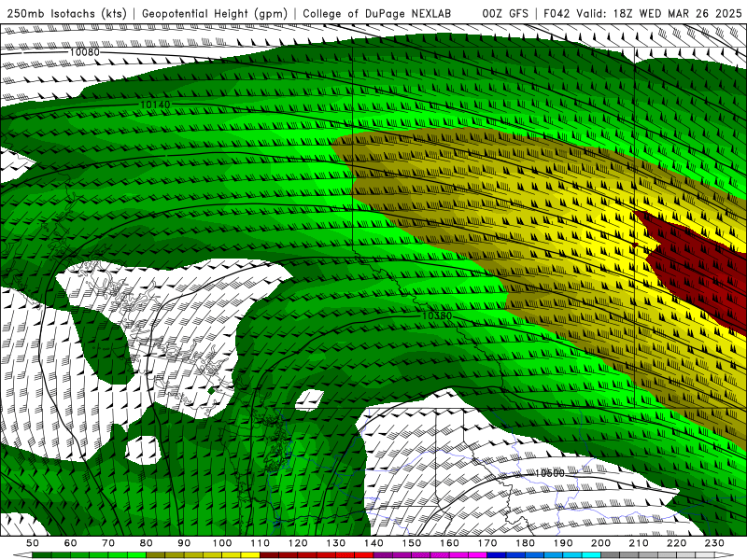Image resolution: width=747 pixels, height=560 pixels.
Task: Click the '00Z GFS' model run label
Action: point(505,13)
